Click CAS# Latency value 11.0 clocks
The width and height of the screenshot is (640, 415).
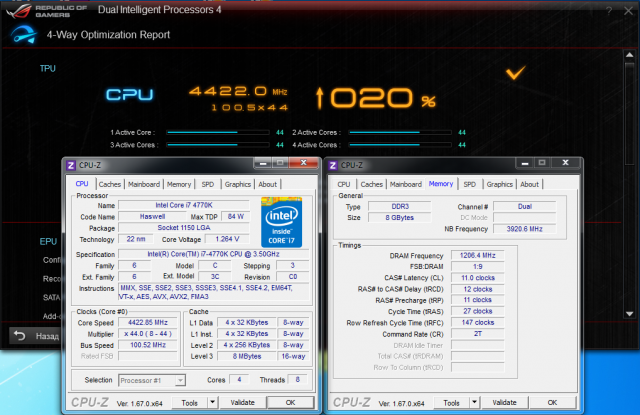pyautogui.click(x=478, y=278)
